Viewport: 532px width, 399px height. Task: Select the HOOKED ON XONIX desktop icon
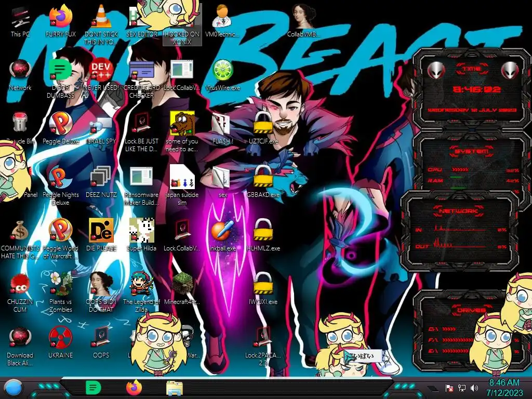pyautogui.click(x=182, y=25)
